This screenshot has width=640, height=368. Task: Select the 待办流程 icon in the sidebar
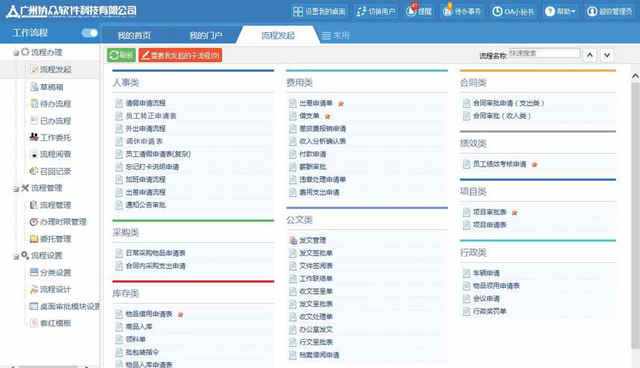tap(35, 104)
